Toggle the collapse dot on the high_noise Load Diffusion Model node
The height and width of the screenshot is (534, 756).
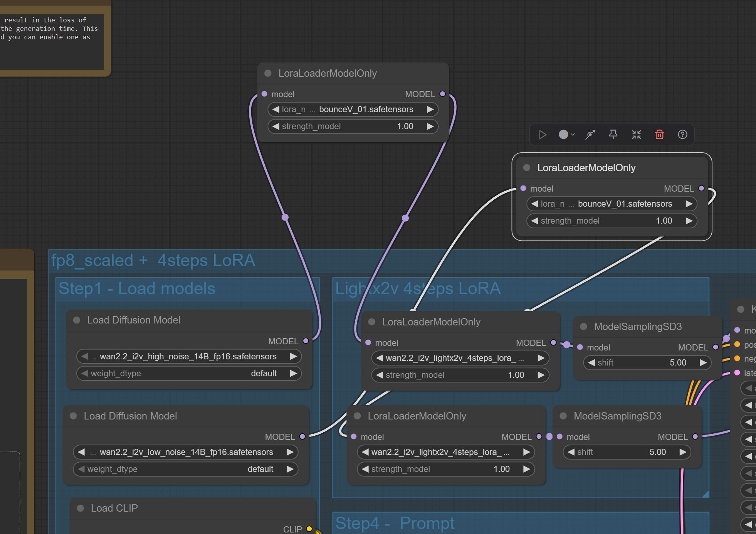point(77,320)
